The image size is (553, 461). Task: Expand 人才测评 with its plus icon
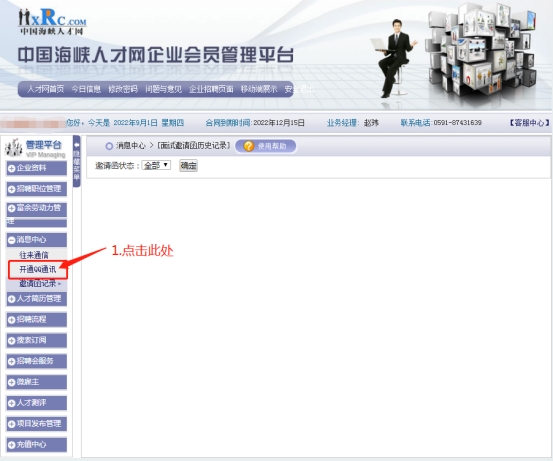point(11,403)
